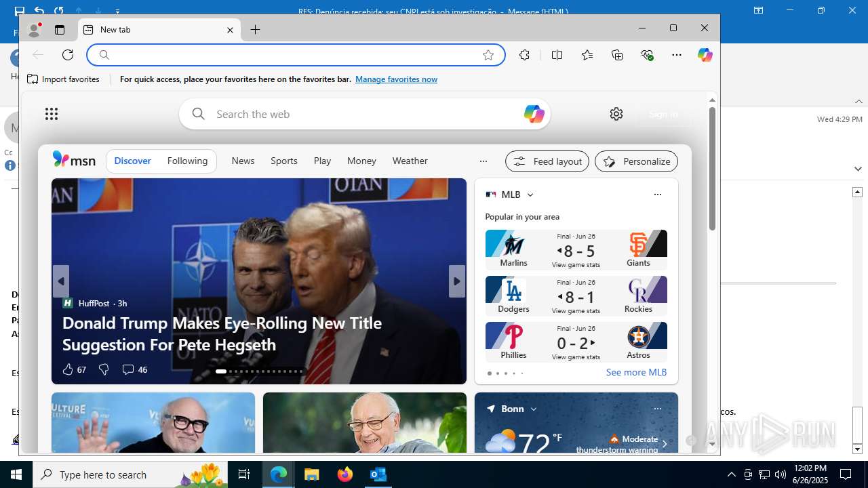The width and height of the screenshot is (868, 488).
Task: Open Favorites list icon in toolbar
Action: tap(587, 55)
